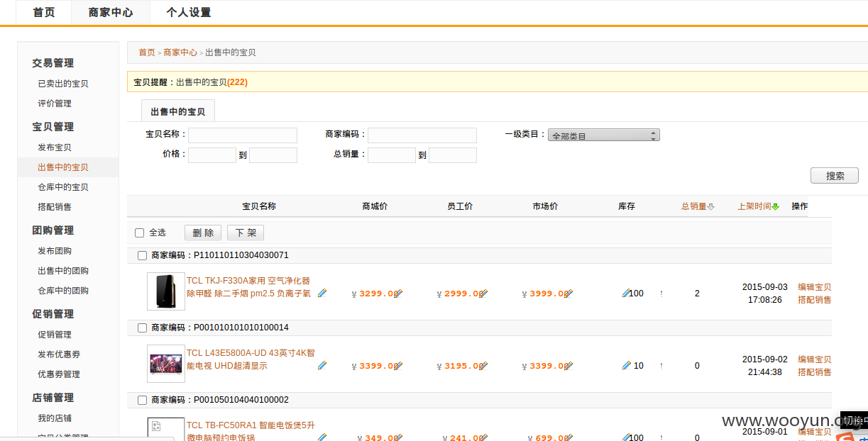Open 发布宝贝 in sidebar
Viewport: 868px width, 441px height.
[55, 147]
